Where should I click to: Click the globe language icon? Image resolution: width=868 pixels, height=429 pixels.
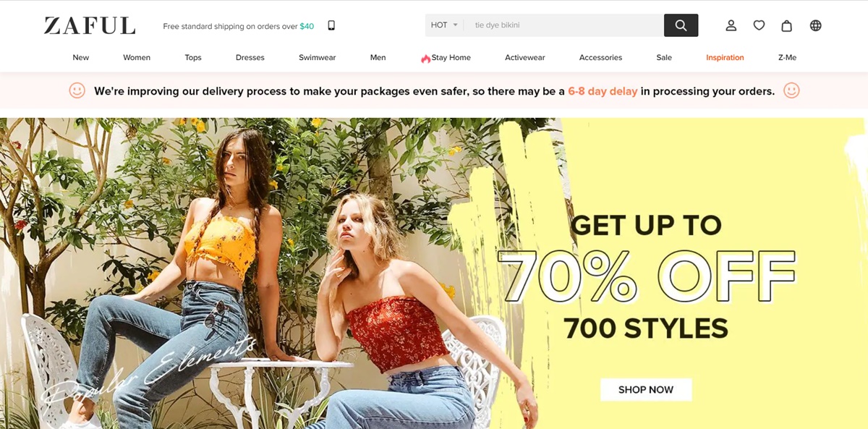pos(815,25)
